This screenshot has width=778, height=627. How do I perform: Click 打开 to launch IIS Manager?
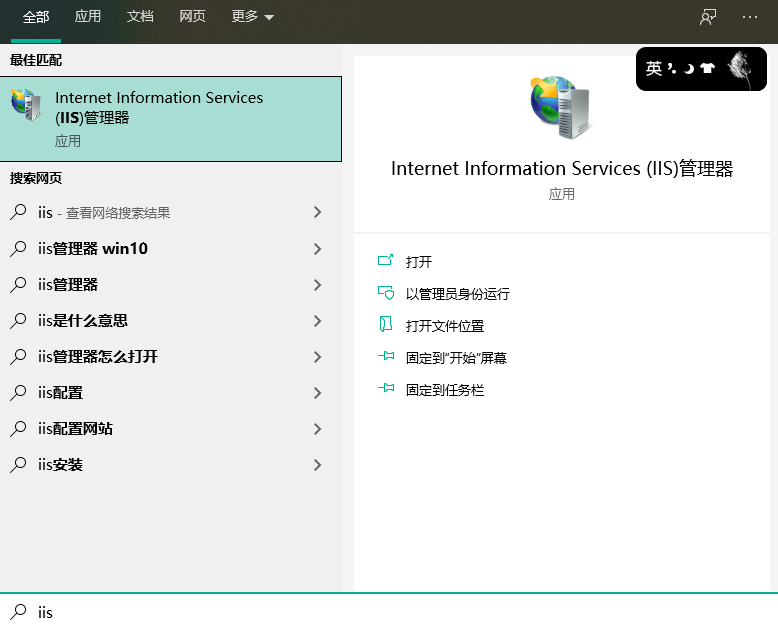pyautogui.click(x=418, y=261)
